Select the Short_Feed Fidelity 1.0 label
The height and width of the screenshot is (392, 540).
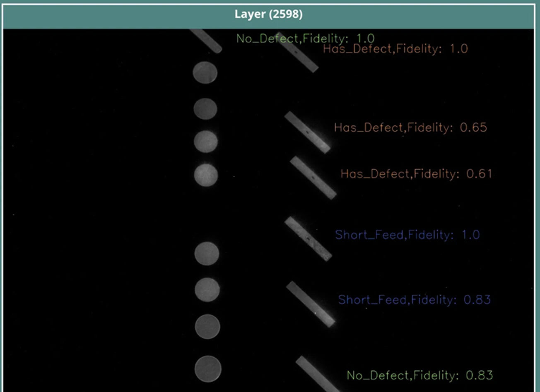click(407, 235)
